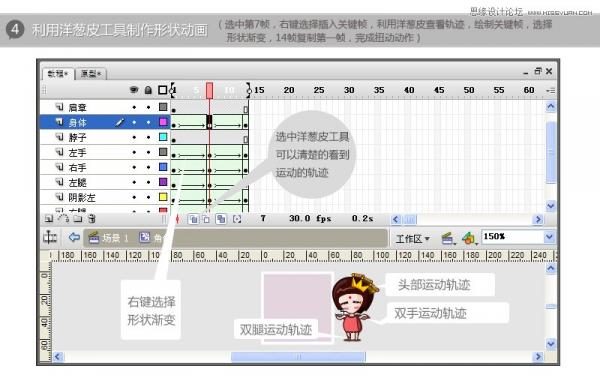
Task: Click the back arrow beside 场景 1
Action: pyautogui.click(x=74, y=238)
